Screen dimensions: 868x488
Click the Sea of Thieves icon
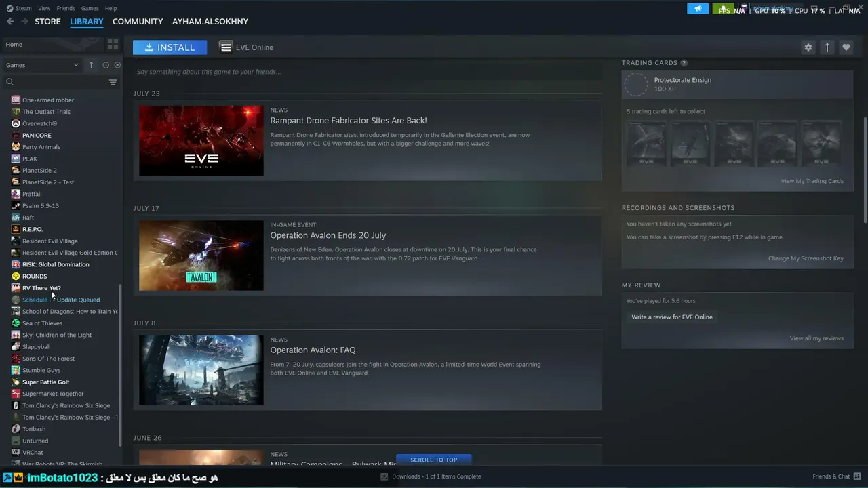(16, 323)
